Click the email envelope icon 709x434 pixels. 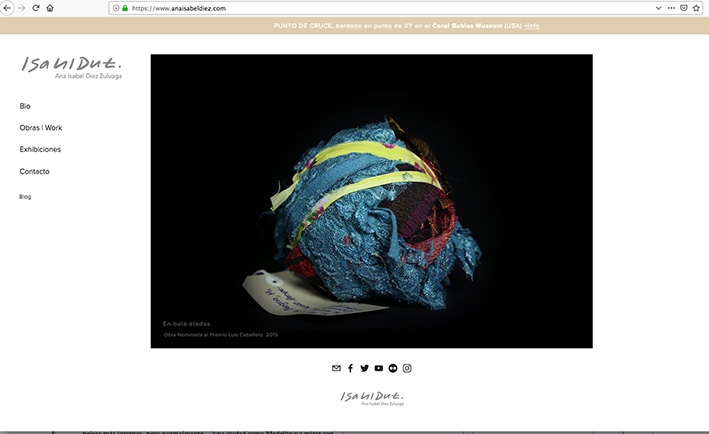pos(336,368)
